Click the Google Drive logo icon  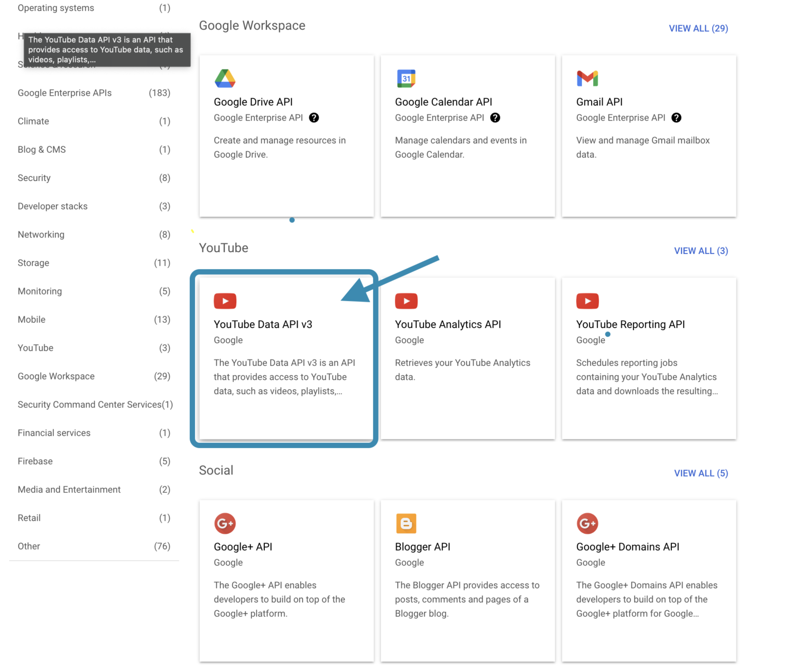coord(225,78)
